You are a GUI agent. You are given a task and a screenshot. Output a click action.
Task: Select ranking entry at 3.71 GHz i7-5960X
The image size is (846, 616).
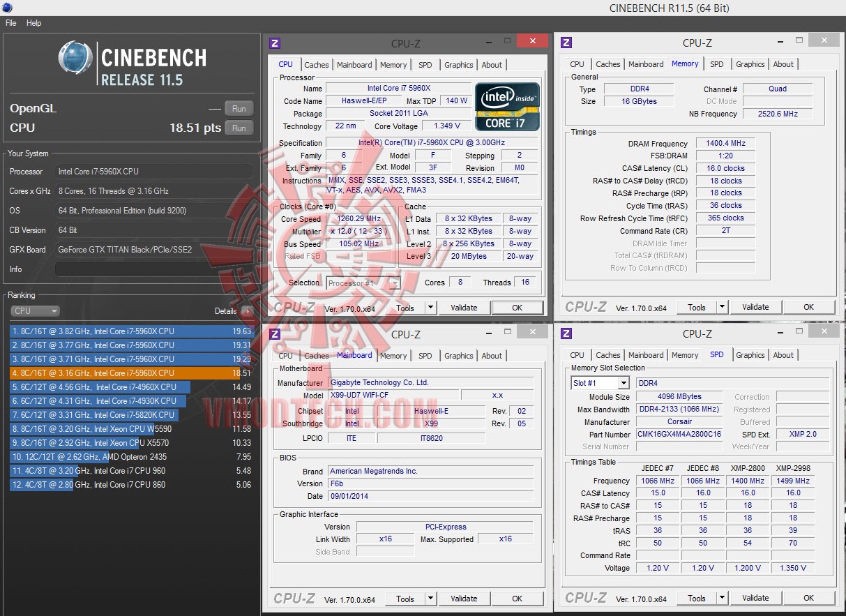131,359
